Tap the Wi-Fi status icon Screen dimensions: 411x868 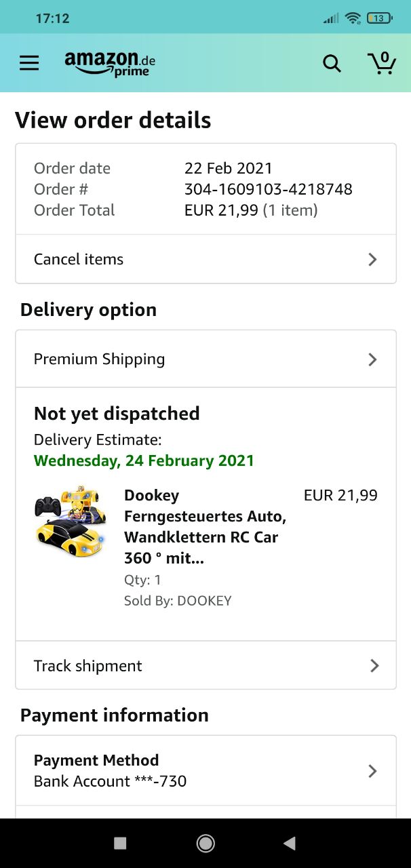point(353,18)
